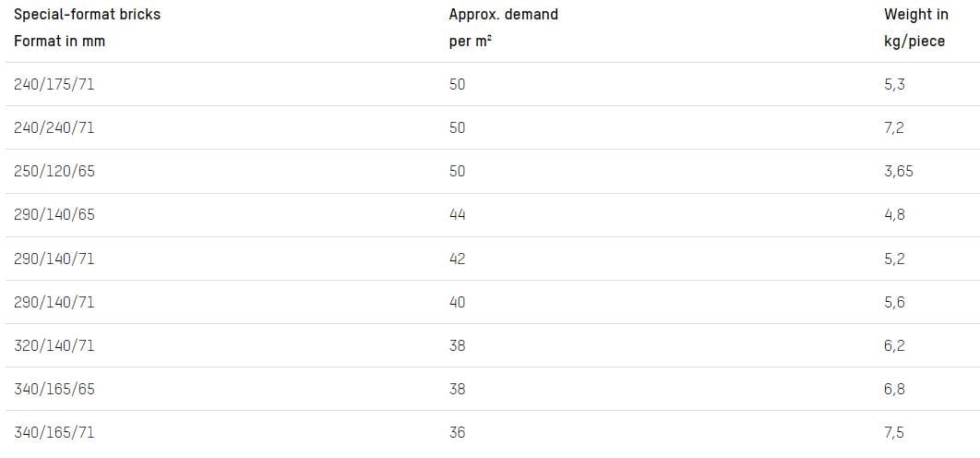980x458 pixels.
Task: Click the weight value 5,3
Action: tap(894, 84)
